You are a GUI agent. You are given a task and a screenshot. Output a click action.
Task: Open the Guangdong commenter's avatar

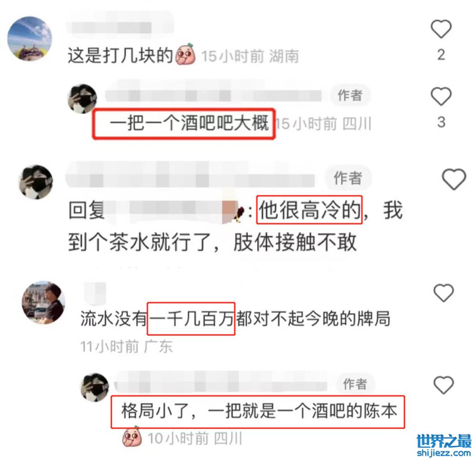[44, 302]
